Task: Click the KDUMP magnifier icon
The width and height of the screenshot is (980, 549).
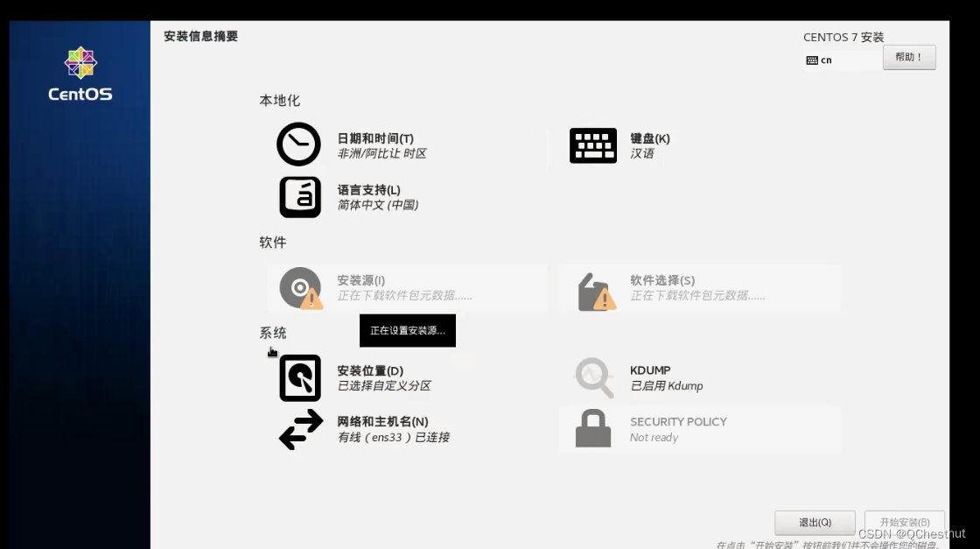Action: (x=594, y=377)
